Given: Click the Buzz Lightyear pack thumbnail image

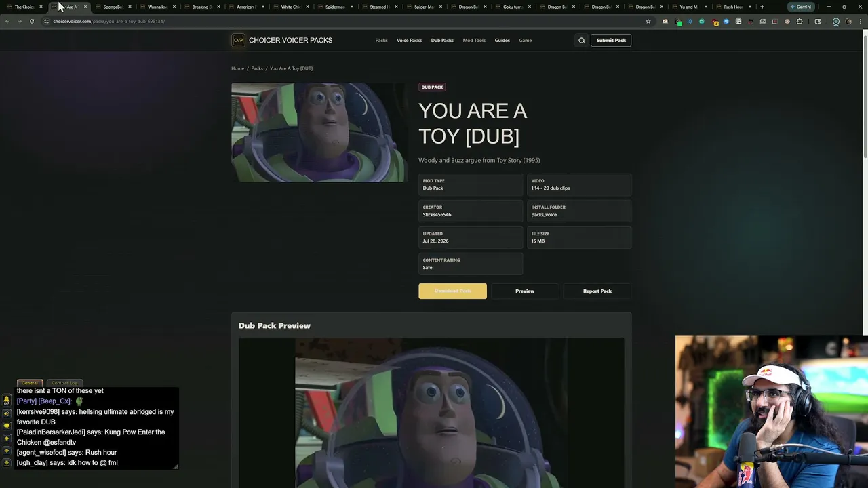Looking at the screenshot, I should pos(319,132).
